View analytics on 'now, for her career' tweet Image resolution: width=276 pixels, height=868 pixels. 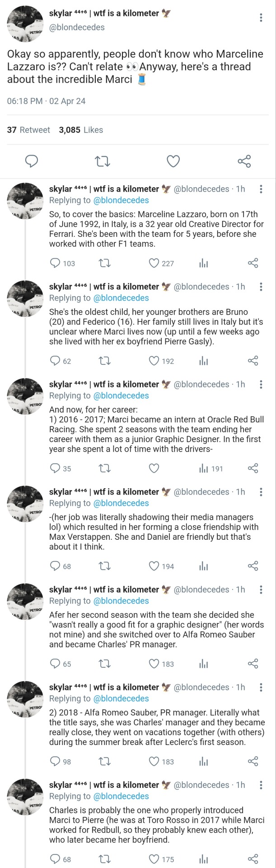pyautogui.click(x=204, y=468)
